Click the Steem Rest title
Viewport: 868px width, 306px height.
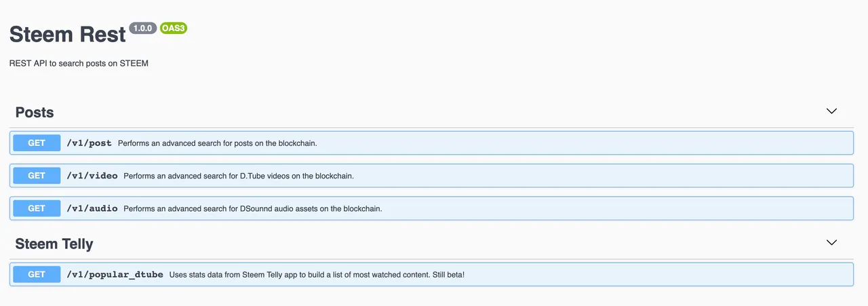[68, 34]
